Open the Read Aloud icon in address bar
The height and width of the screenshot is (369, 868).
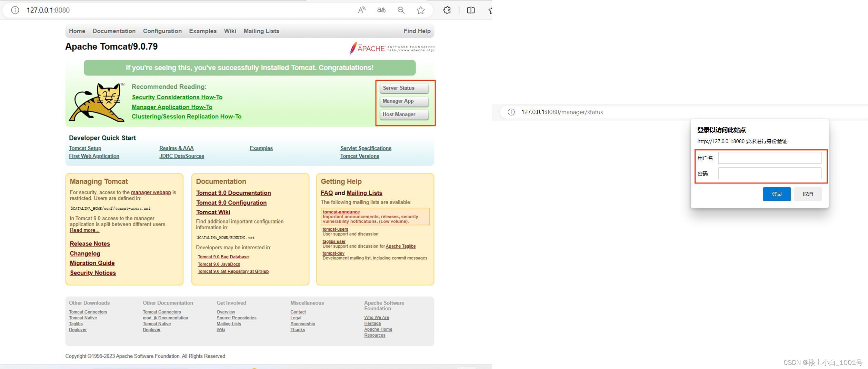361,10
